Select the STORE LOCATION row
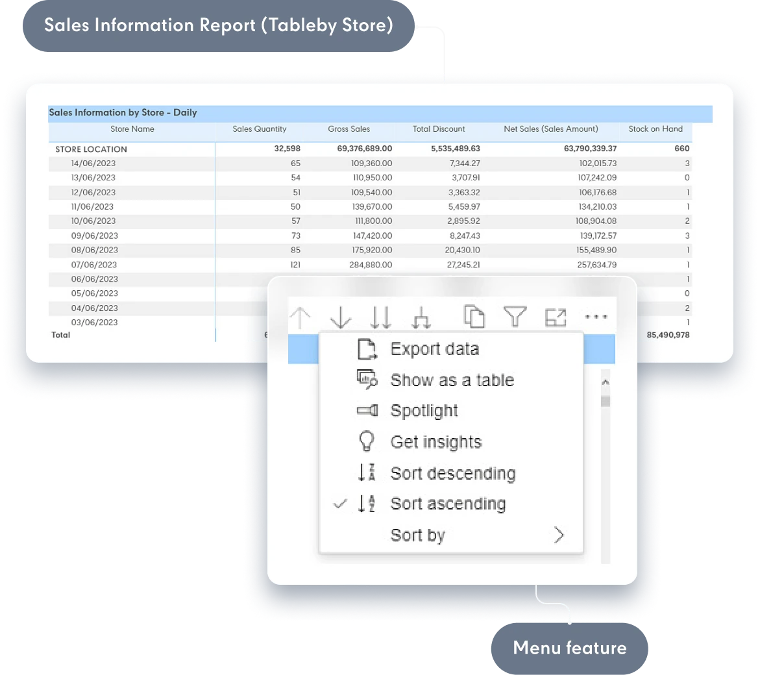Screen dimensions: 784x675 pos(91,149)
